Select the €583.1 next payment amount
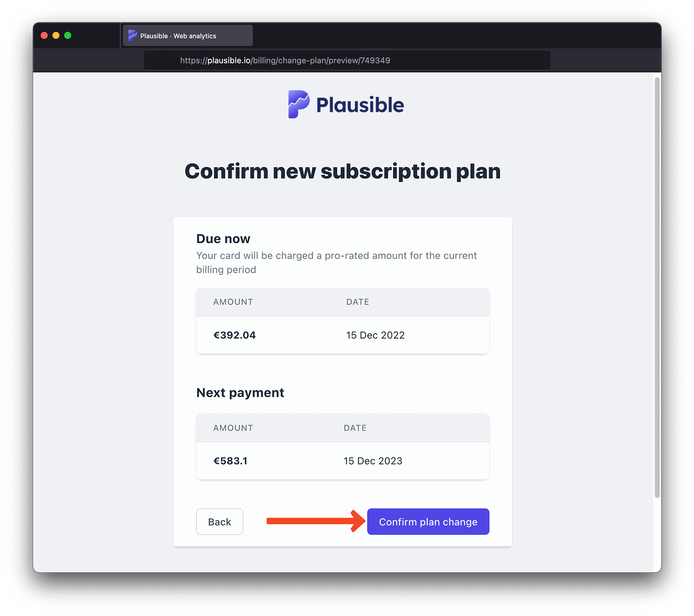Viewport: 694px width, 616px height. pyautogui.click(x=230, y=461)
